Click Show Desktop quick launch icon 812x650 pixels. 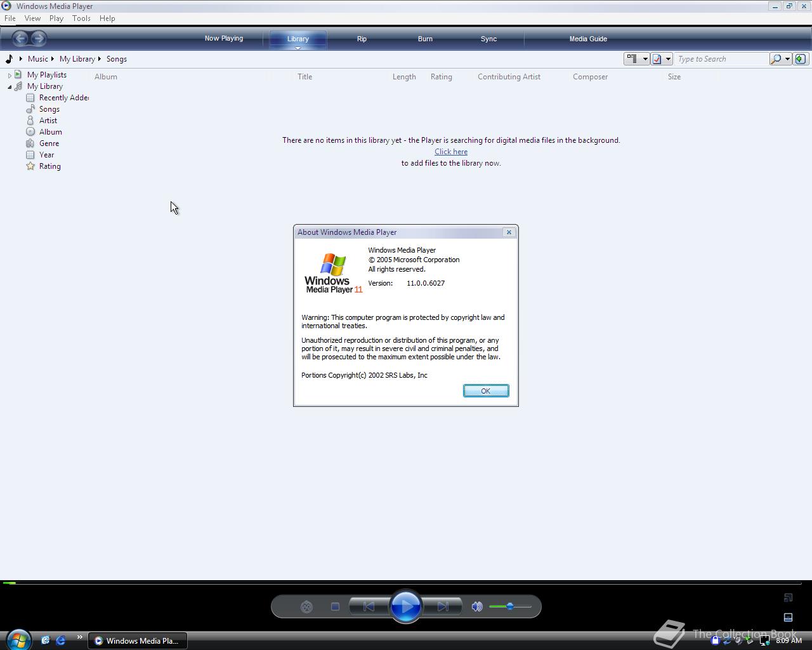coord(46,640)
